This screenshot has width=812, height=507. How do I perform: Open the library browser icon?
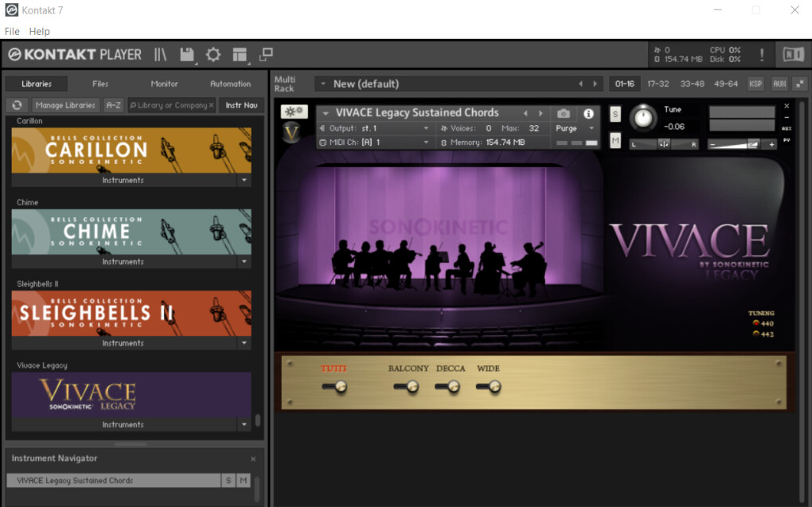(160, 55)
